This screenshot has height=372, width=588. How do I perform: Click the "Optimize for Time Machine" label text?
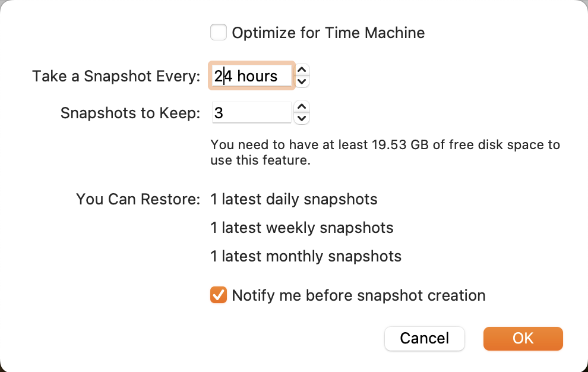click(x=328, y=33)
